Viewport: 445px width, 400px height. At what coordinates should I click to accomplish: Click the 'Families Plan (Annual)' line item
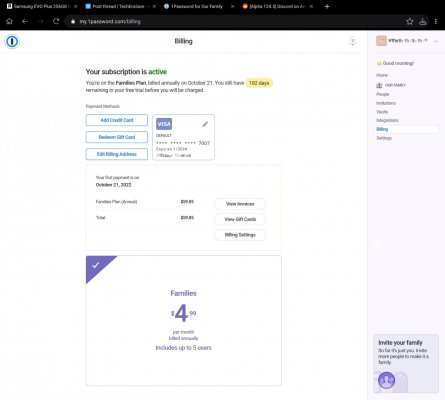coord(116,202)
